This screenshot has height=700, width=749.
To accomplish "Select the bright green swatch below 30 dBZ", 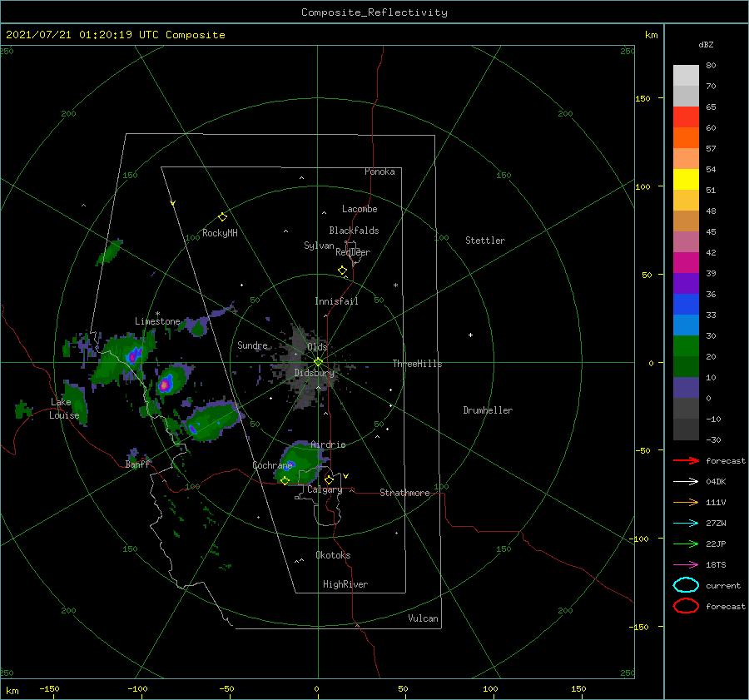I will 686,345.
